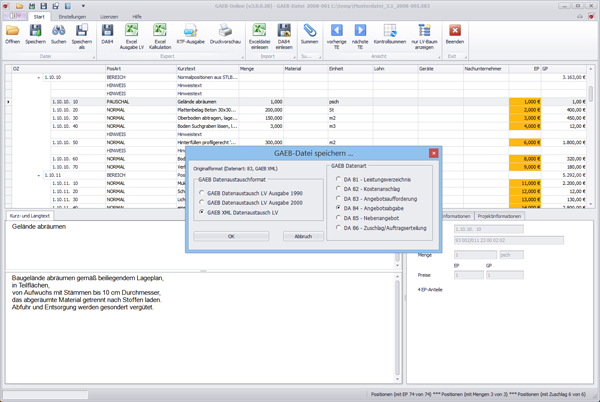Screen dimensions: 600x402
Task: Switch to Projektinformationen tab
Action: point(499,216)
